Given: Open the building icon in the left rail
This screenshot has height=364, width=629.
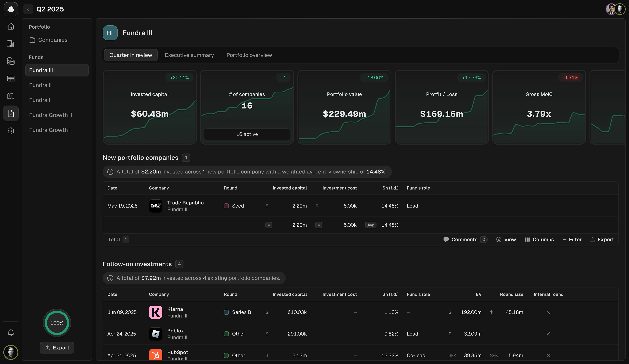Looking at the screenshot, I should [x=11, y=44].
